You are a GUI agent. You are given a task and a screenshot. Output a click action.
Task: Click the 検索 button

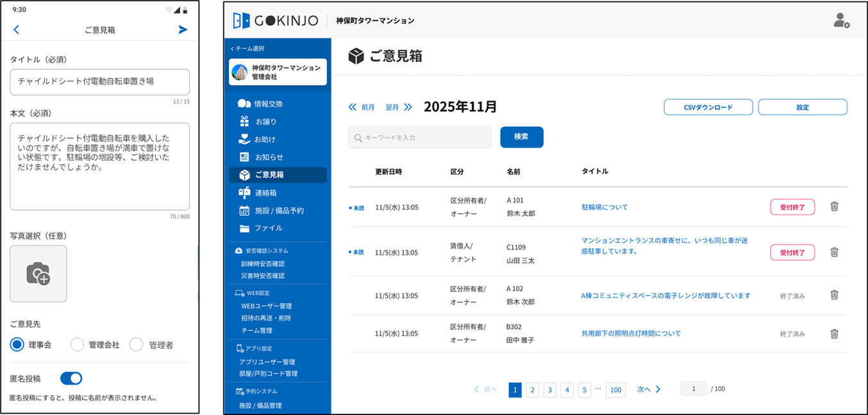[522, 137]
